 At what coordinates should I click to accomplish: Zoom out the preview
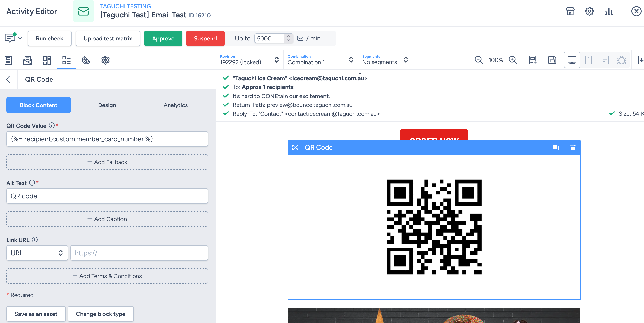click(x=478, y=60)
